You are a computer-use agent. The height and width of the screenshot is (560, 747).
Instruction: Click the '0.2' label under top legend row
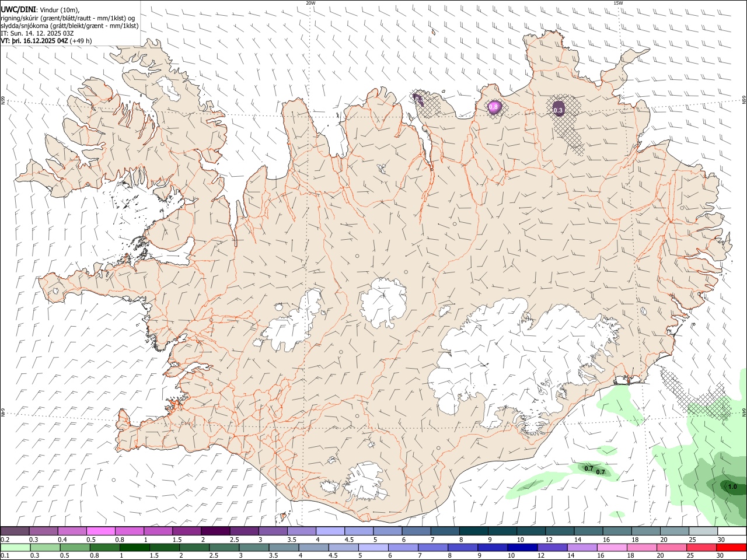click(5, 540)
